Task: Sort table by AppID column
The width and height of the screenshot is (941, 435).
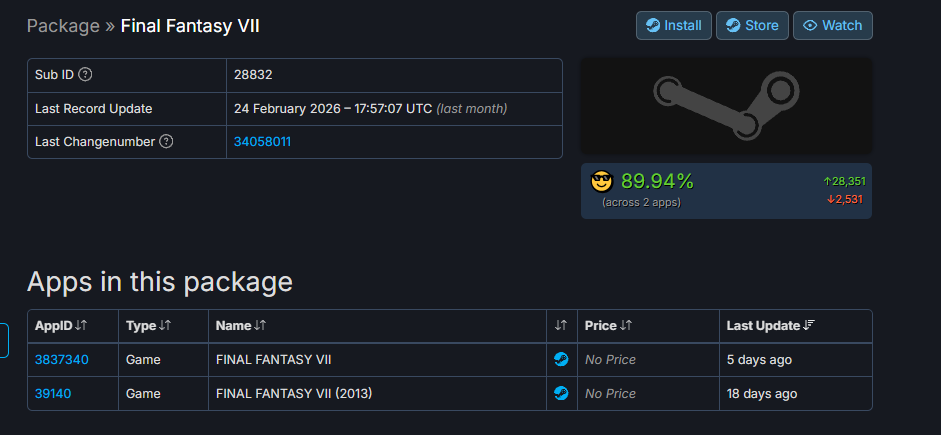Action: pos(62,326)
